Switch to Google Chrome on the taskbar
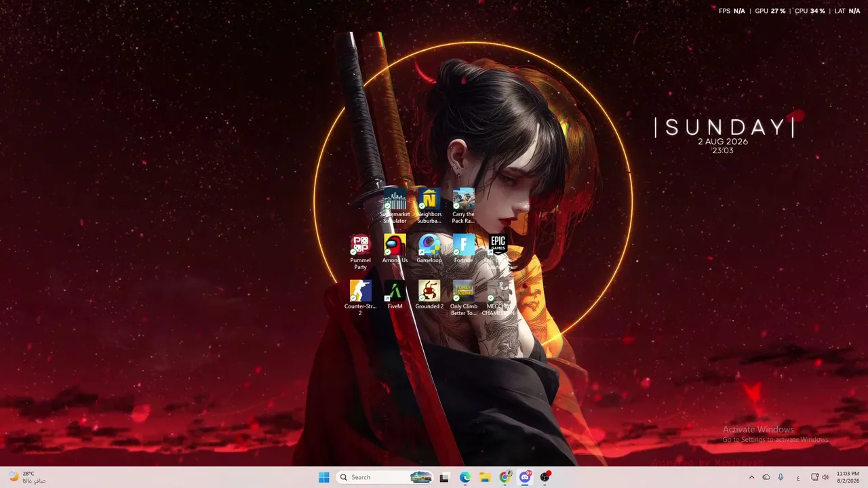Viewport: 868px width, 488px height. point(505,477)
